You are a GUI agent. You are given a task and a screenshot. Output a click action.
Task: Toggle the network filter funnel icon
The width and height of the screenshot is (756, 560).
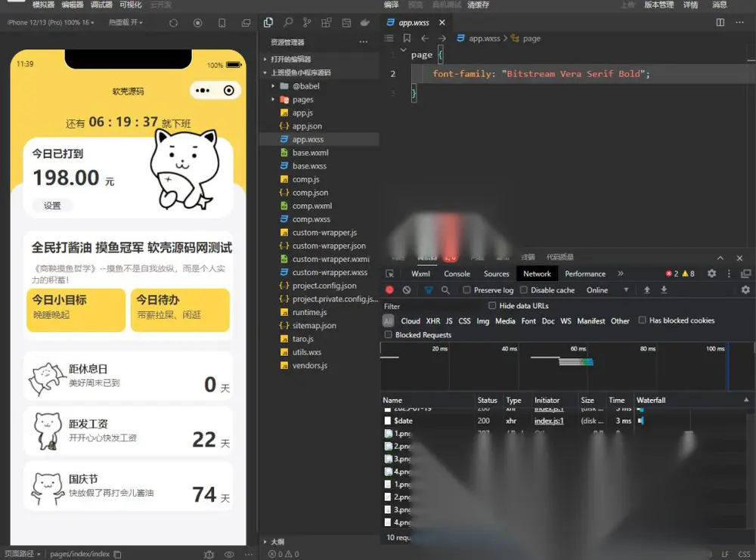pyautogui.click(x=428, y=289)
